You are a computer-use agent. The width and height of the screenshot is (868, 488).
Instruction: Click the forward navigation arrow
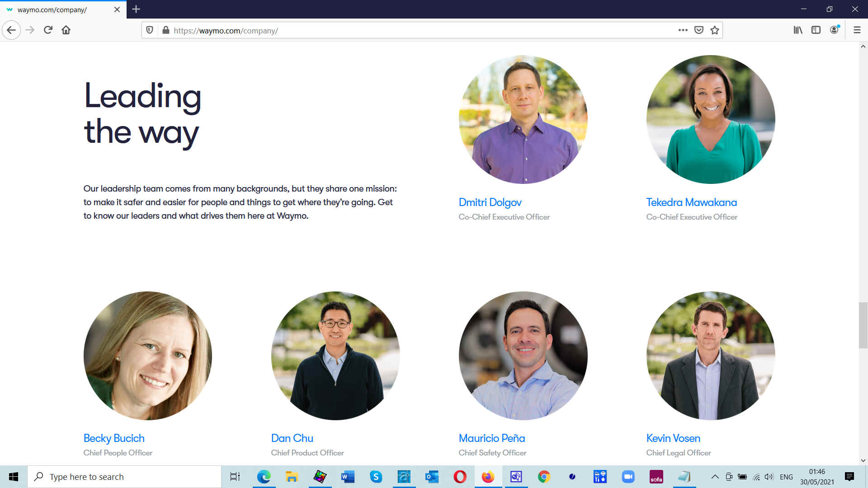click(30, 30)
